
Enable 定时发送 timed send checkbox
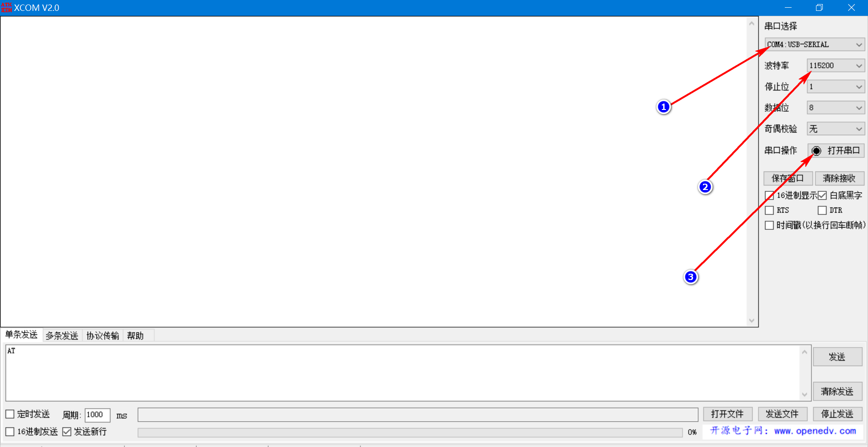(9, 414)
